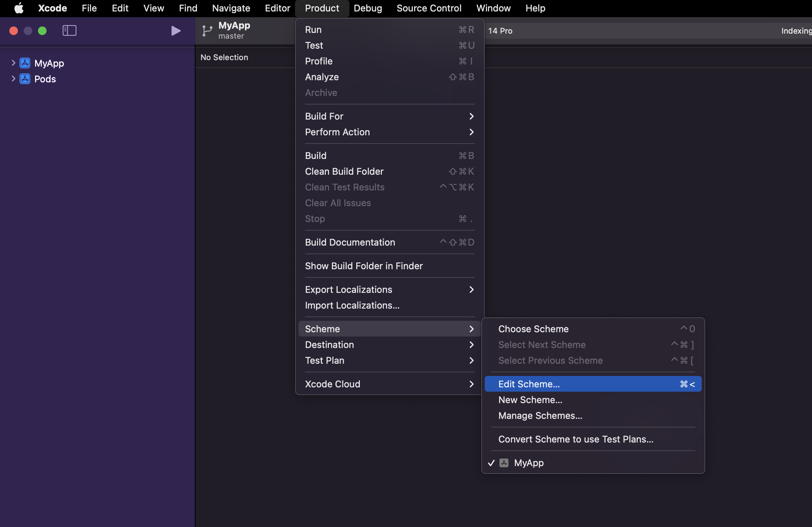Screen dimensions: 812x527
Task: Select Import Localizations…
Action: 390,305
